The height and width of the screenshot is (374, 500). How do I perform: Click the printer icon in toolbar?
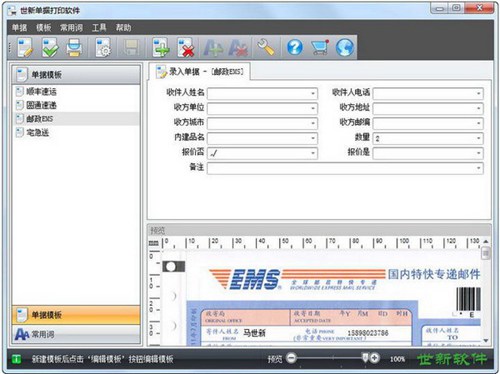[74, 47]
